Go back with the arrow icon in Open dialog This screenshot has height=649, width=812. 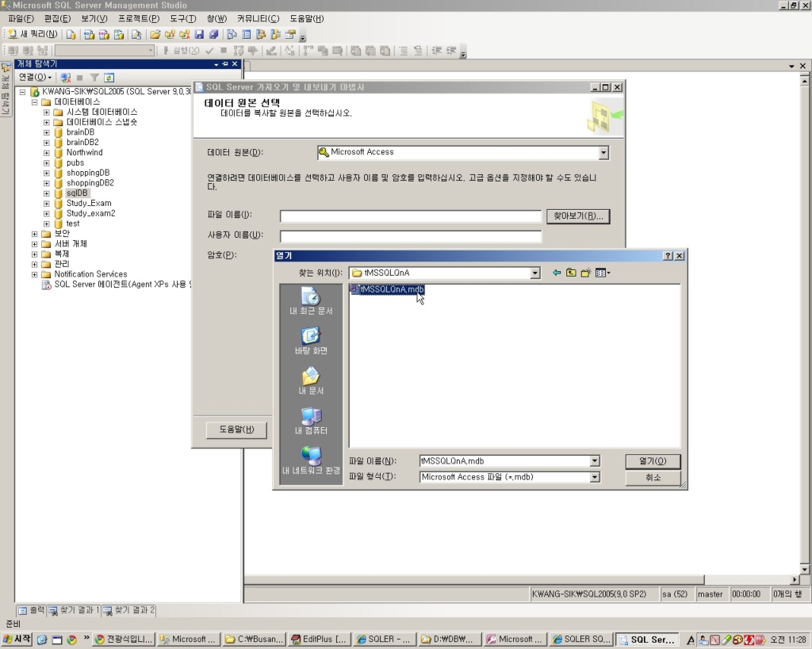pyautogui.click(x=557, y=273)
